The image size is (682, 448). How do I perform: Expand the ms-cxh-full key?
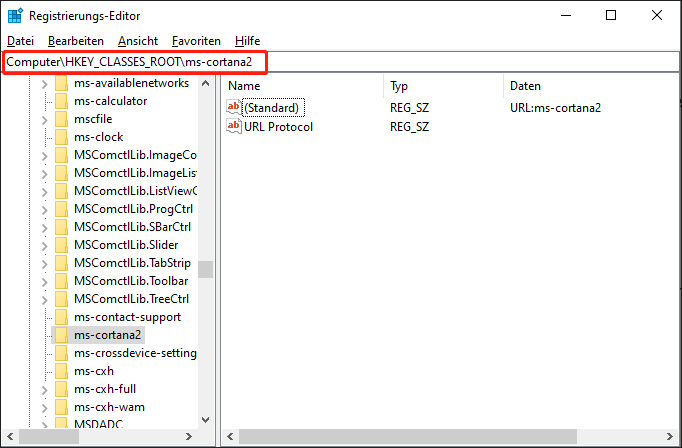point(44,390)
